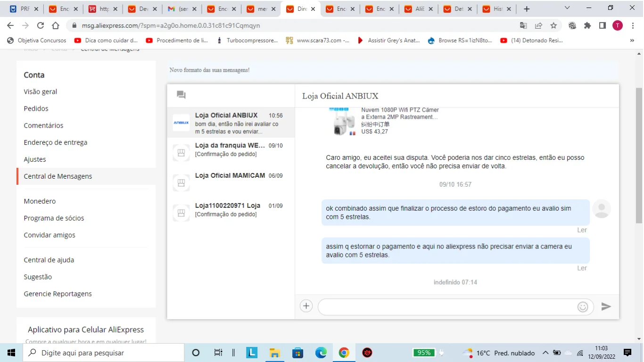Open the emoji picker in chat
Image resolution: width=644 pixels, height=362 pixels.
click(583, 307)
